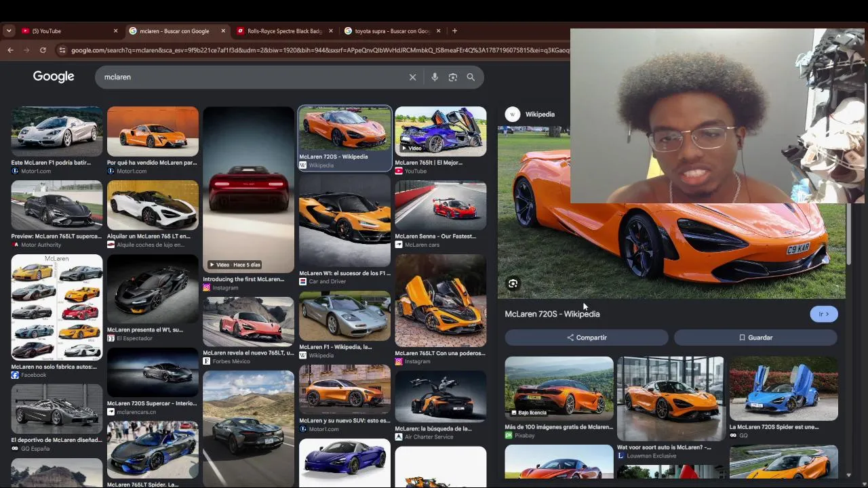Open the blue 'La McLaren 720S Spider' thumbnail
The height and width of the screenshot is (488, 868).
click(784, 389)
